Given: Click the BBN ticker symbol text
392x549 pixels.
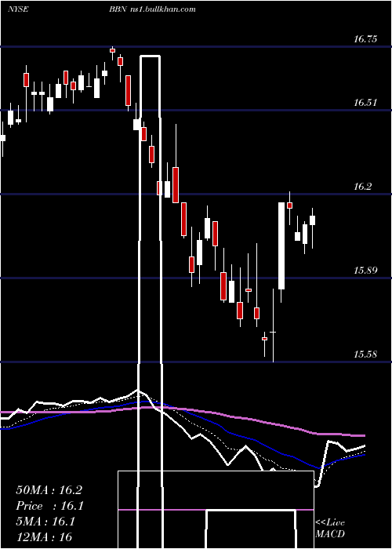Looking at the screenshot, I should click(x=116, y=9).
